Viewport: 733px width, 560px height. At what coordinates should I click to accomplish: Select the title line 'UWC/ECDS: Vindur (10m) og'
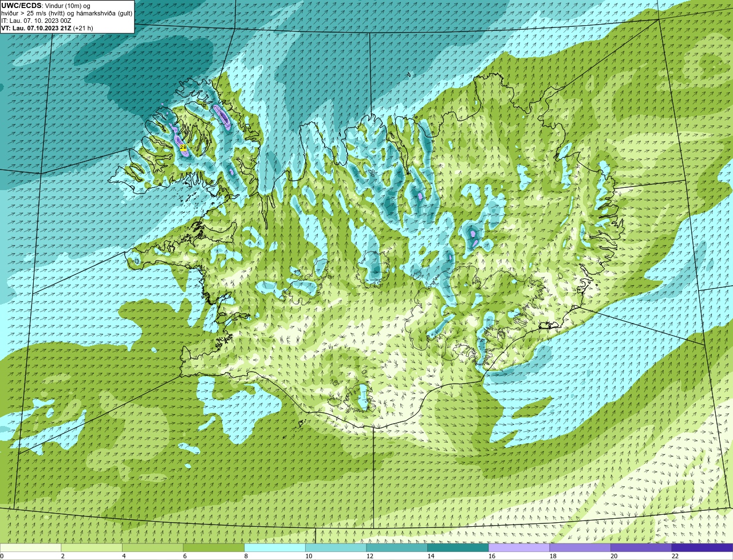click(x=46, y=6)
